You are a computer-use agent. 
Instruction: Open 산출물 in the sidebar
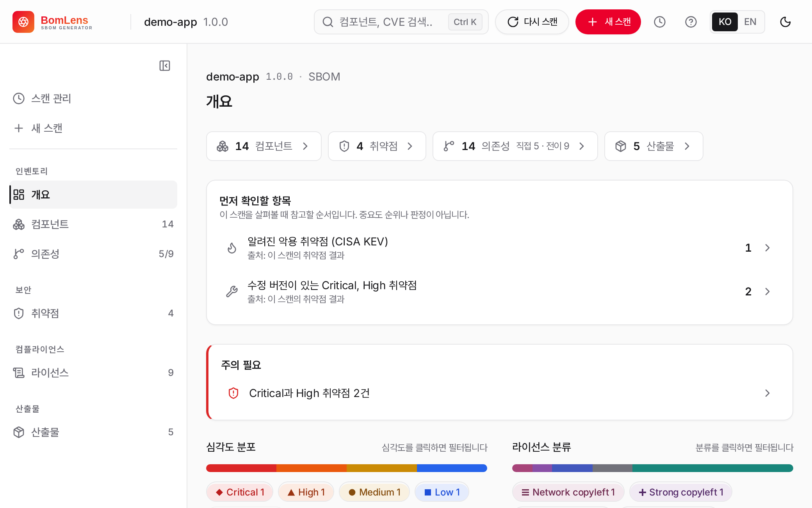[x=93, y=432]
